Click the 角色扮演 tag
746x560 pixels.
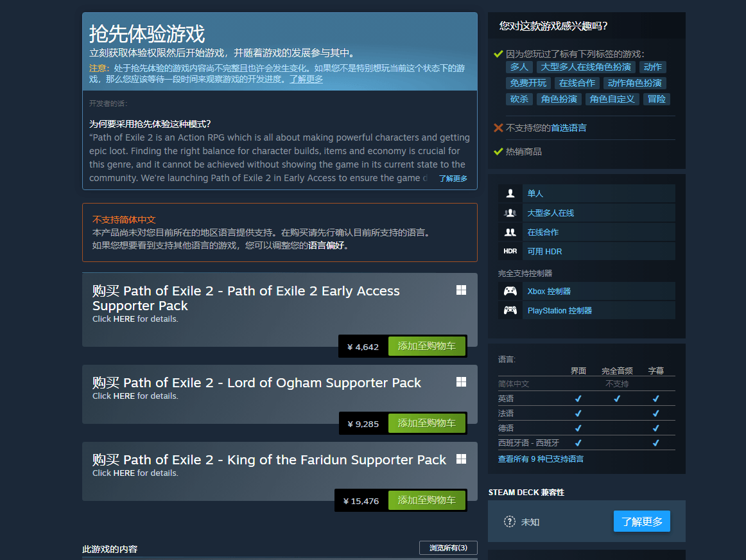(x=559, y=99)
